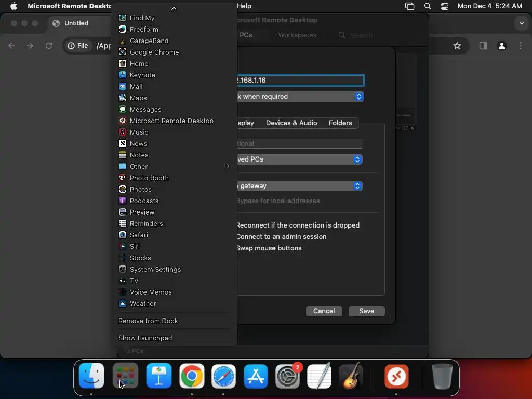This screenshot has height=399, width=532.
Task: Open the Chrome profile icon
Action: tap(502, 46)
